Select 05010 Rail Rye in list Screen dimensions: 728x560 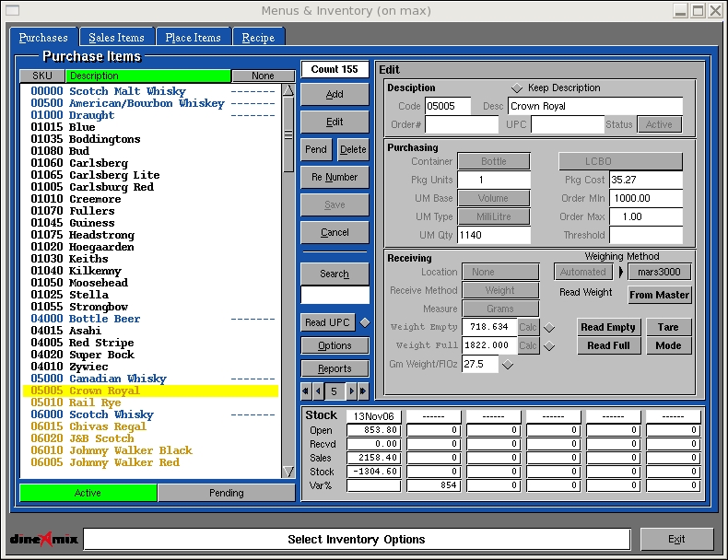pyautogui.click(x=150, y=402)
